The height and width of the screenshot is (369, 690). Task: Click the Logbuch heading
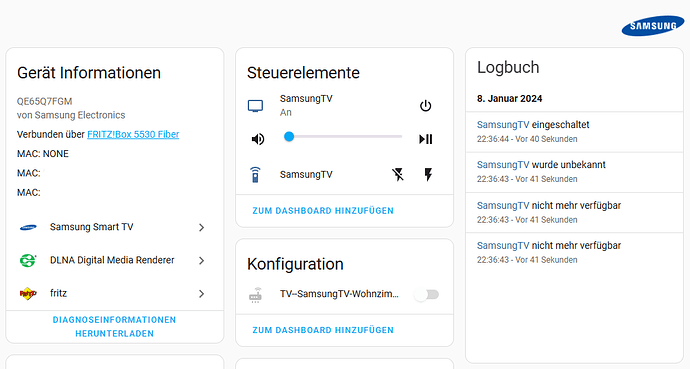click(508, 67)
